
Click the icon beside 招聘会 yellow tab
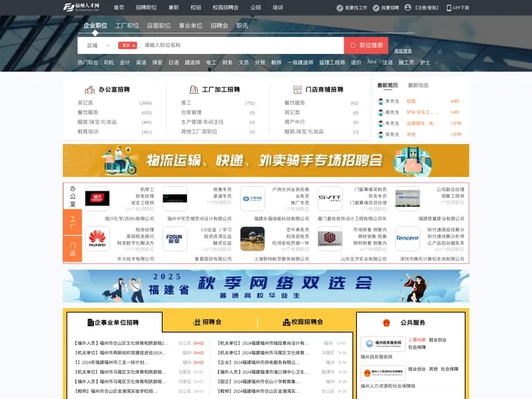click(x=197, y=322)
